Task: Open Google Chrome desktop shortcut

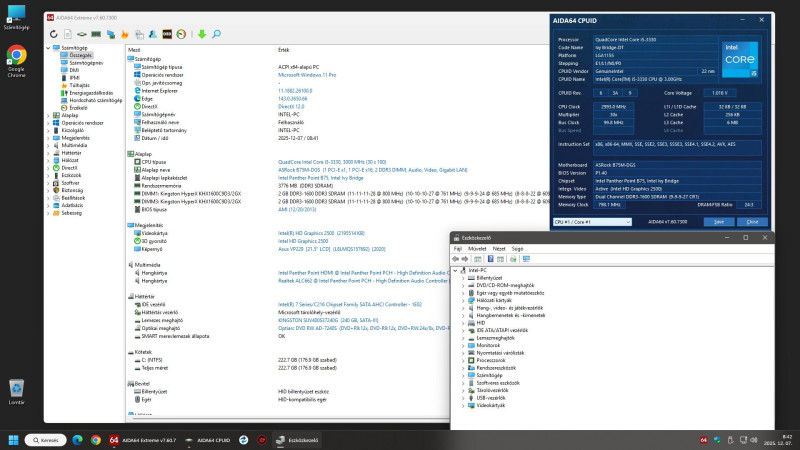Action: pyautogui.click(x=16, y=61)
